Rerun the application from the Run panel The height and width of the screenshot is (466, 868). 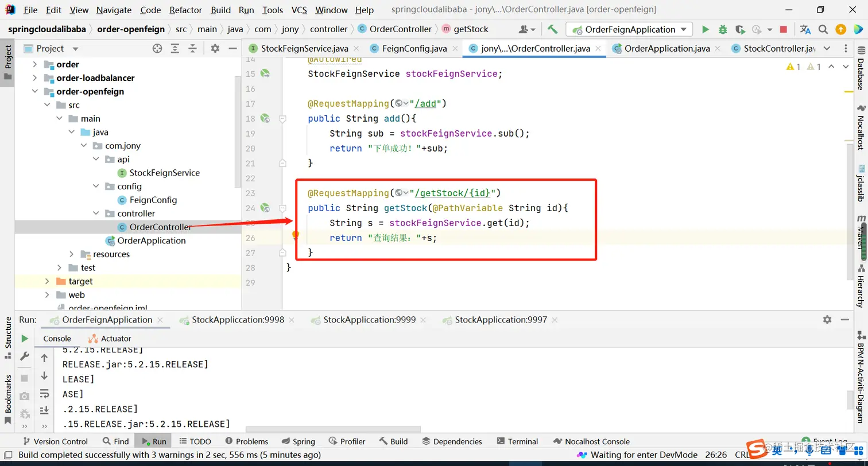[x=25, y=339]
